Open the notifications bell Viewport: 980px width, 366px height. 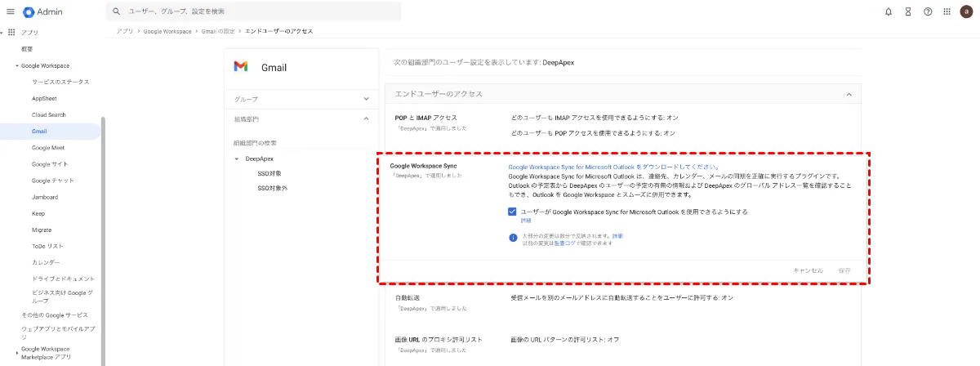pyautogui.click(x=889, y=11)
